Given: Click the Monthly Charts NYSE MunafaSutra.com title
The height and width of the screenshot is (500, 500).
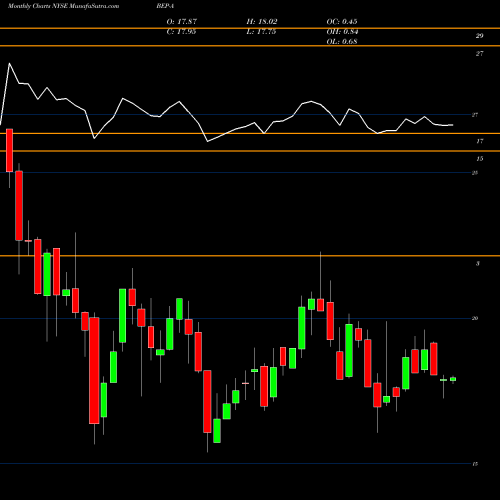Looking at the screenshot, I should pyautogui.click(x=63, y=6).
